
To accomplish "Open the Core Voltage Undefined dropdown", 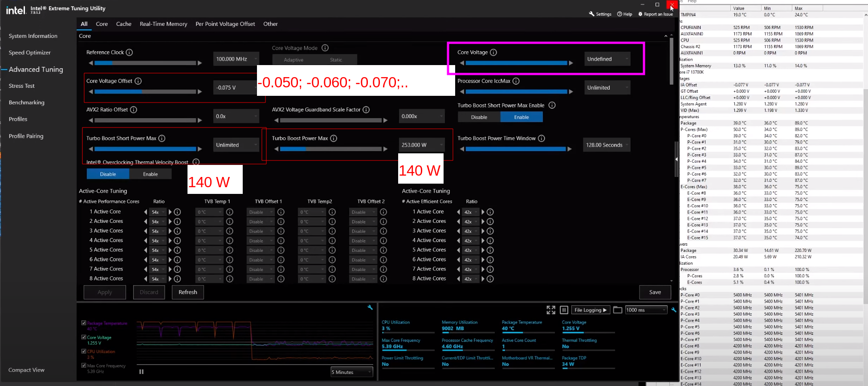I will [607, 59].
